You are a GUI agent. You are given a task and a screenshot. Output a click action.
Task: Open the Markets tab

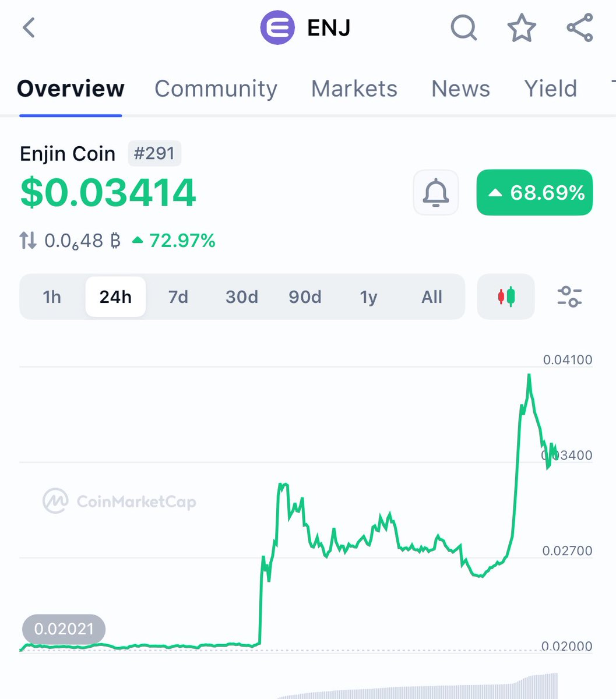pos(354,89)
